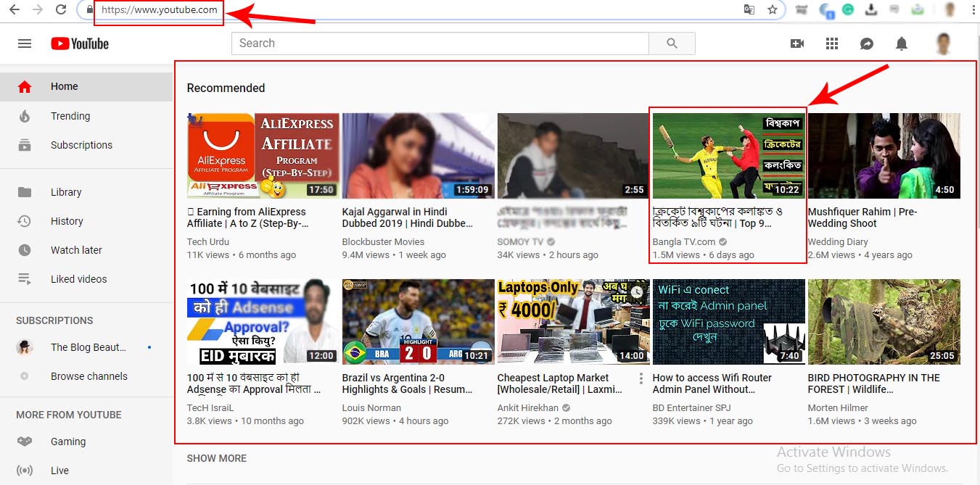
Task: Click the search magnifier button
Action: point(672,43)
